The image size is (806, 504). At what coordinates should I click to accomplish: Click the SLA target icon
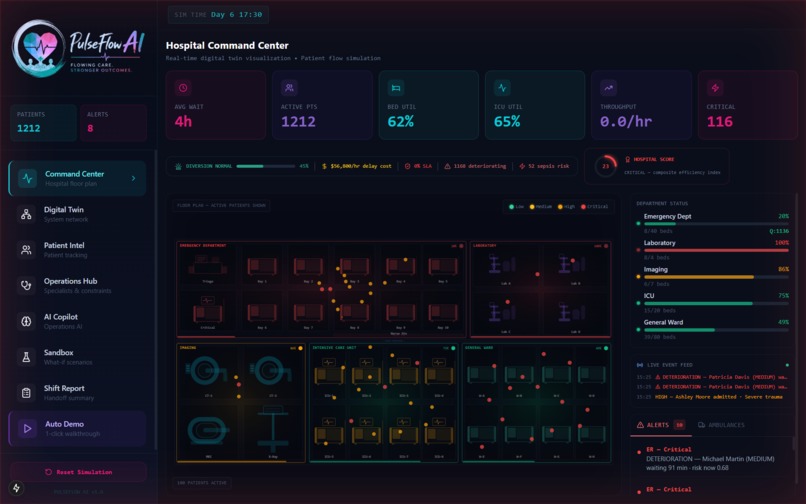tap(408, 167)
